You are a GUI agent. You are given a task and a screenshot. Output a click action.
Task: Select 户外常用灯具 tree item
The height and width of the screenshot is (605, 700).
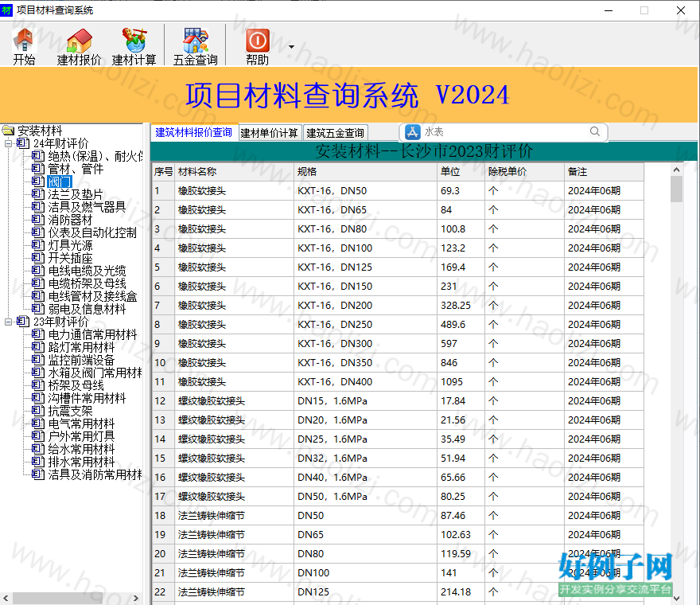click(x=81, y=436)
